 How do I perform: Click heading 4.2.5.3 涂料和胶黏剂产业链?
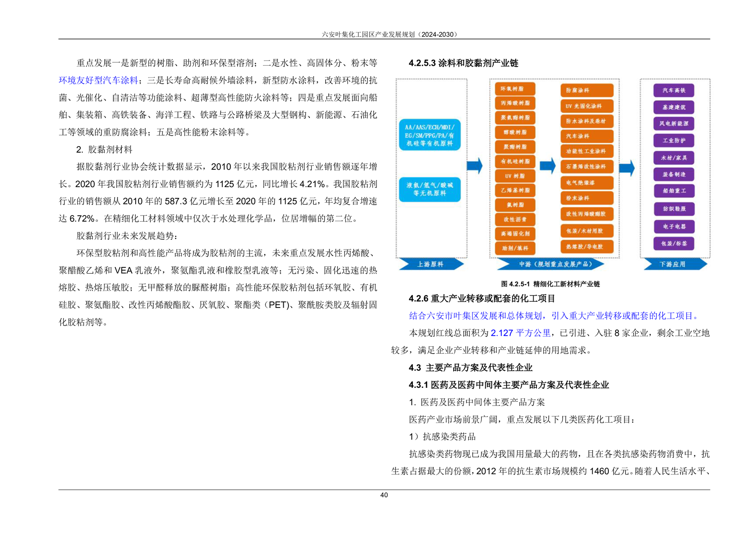tap(463, 63)
